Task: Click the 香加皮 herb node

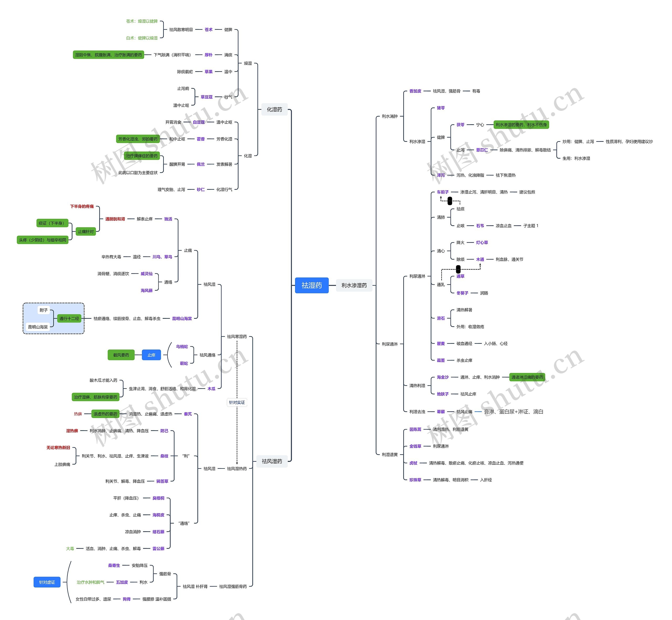Action: pos(415,91)
